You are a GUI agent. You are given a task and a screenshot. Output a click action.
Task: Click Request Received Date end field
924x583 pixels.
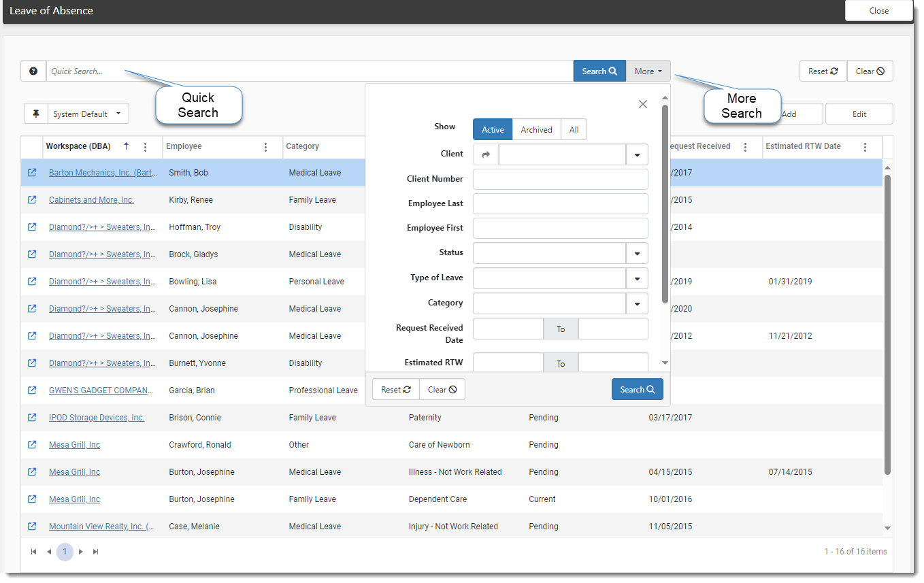click(613, 329)
